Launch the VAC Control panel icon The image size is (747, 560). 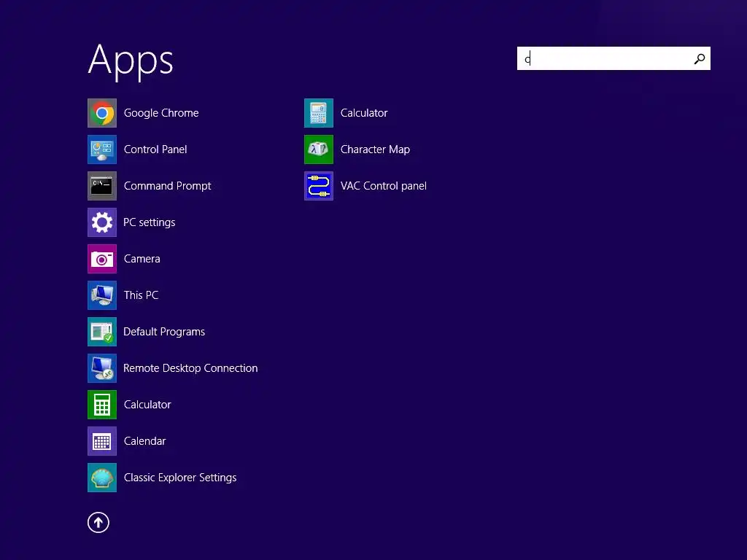(319, 186)
